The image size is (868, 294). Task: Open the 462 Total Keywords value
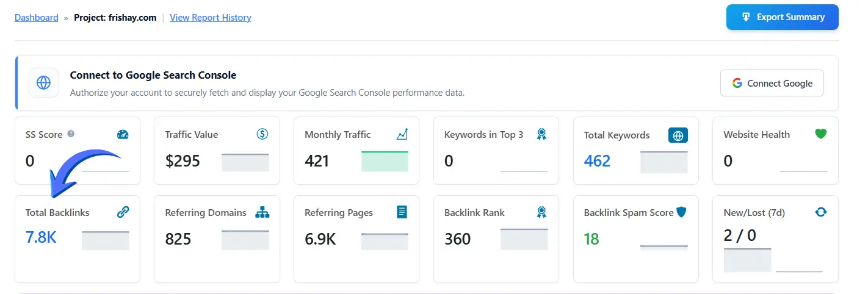(x=597, y=160)
